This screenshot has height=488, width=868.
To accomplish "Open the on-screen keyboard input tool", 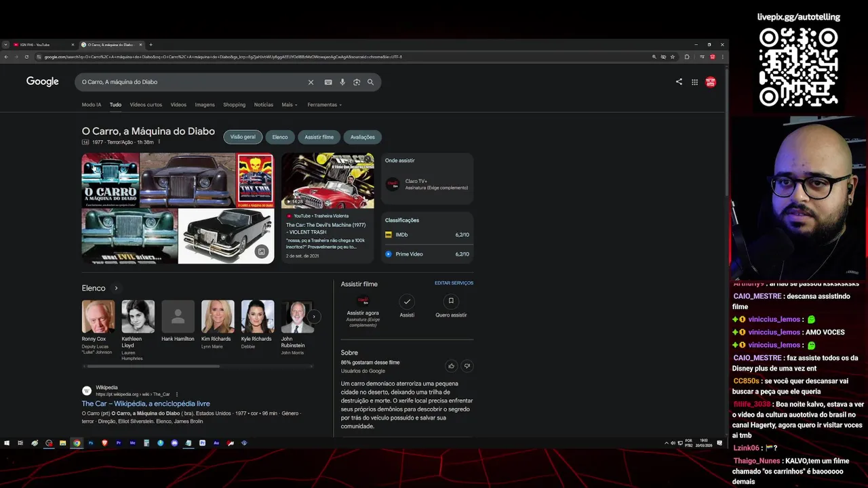I will [x=328, y=82].
